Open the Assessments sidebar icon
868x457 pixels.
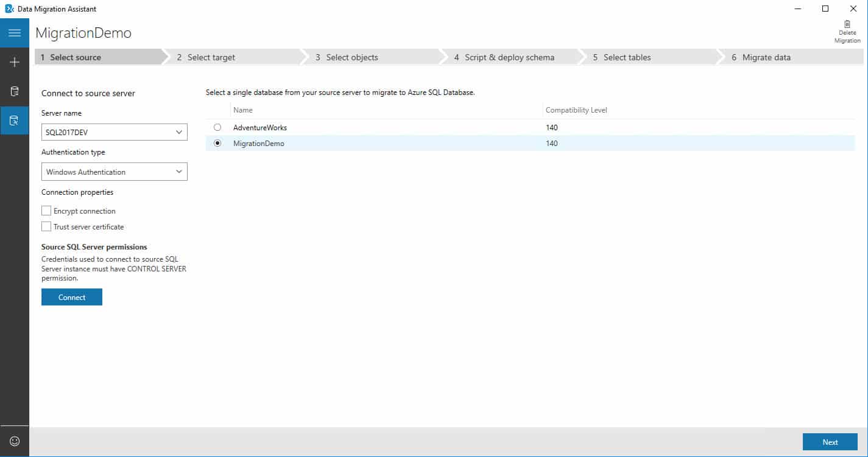tap(15, 91)
